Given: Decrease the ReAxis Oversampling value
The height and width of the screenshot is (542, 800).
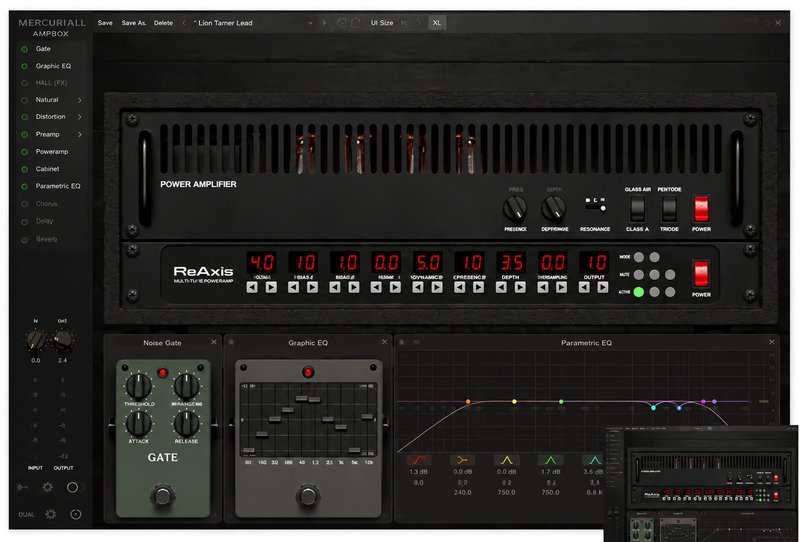Looking at the screenshot, I should click(x=543, y=288).
